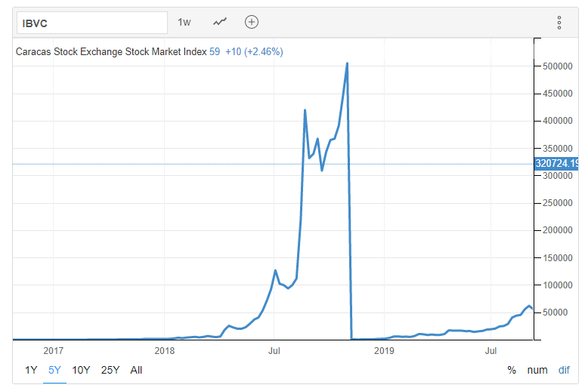Select the 10Y time range
The height and width of the screenshot is (391, 588).
(81, 370)
